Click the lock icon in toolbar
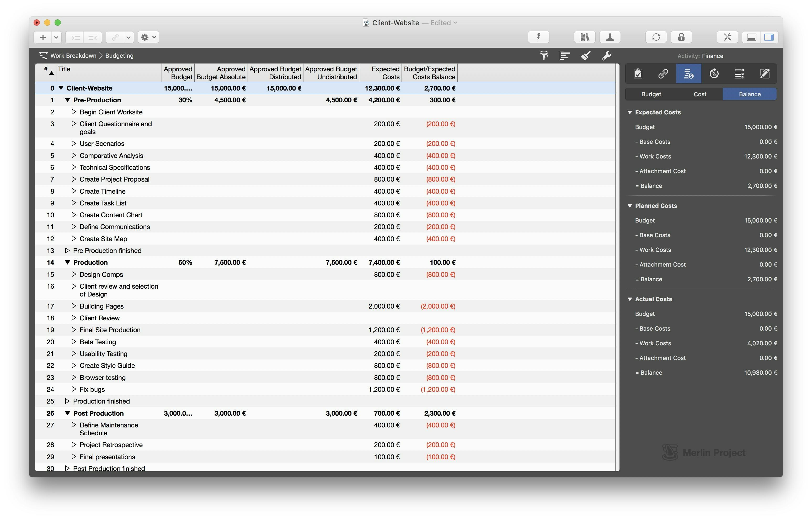The image size is (812, 519). point(681,37)
